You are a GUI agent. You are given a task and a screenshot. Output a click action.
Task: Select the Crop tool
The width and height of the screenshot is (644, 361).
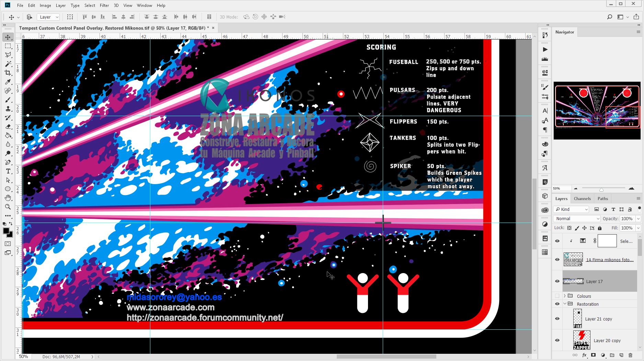[8, 73]
